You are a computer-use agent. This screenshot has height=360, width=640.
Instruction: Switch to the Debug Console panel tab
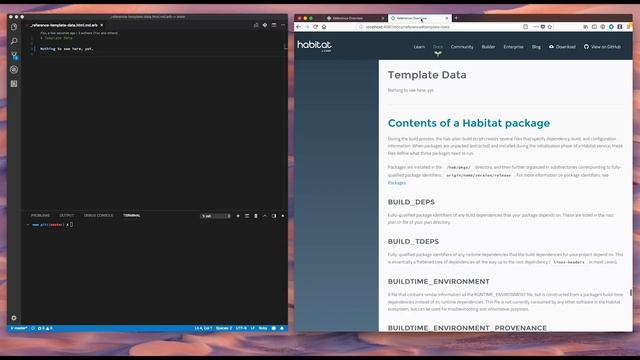(98, 216)
